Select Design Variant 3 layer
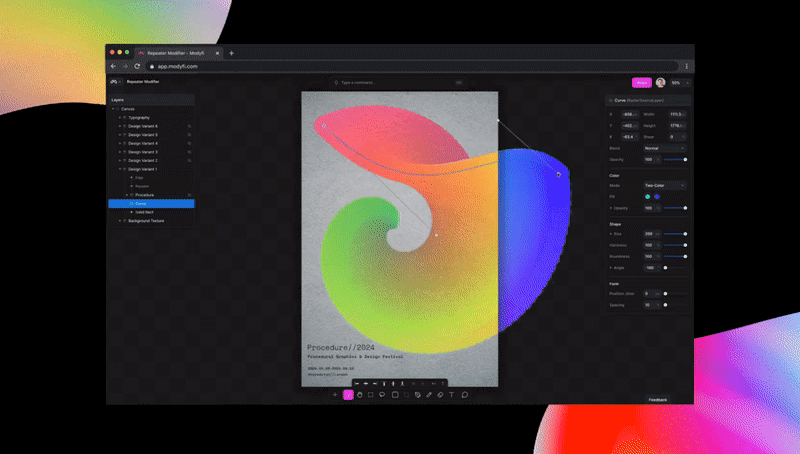Viewport: 800px width, 454px height. pyautogui.click(x=143, y=152)
